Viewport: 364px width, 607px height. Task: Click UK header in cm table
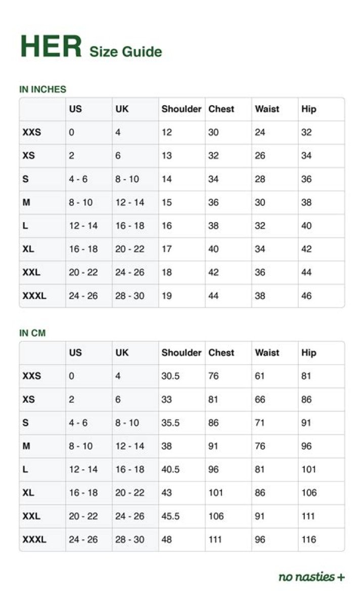[x=122, y=353]
